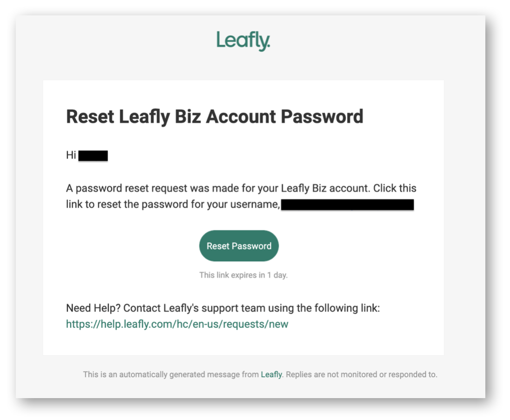Screen dimensions: 510x420
Task: Select the Reset Leafly Biz Account Password heading
Action: click(215, 117)
